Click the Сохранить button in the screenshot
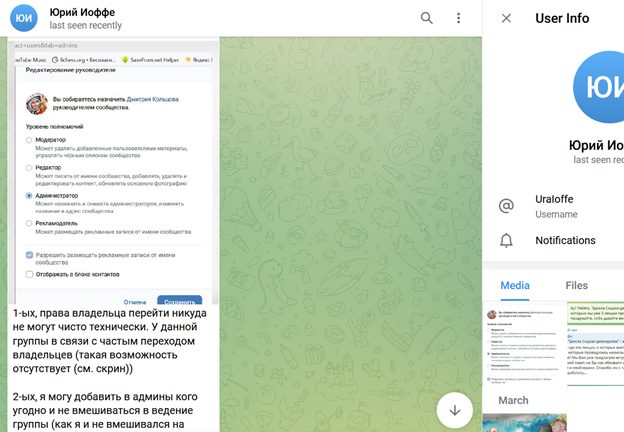The width and height of the screenshot is (624, 432). click(179, 300)
